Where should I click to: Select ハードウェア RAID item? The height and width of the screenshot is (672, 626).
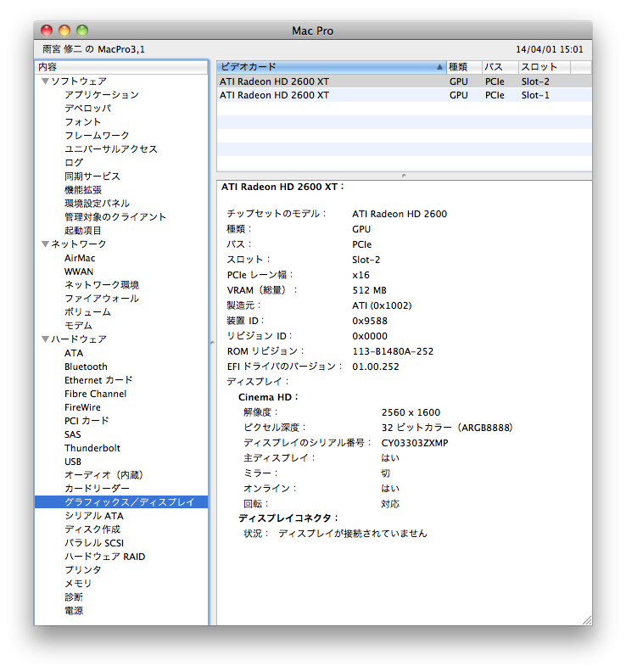(105, 557)
